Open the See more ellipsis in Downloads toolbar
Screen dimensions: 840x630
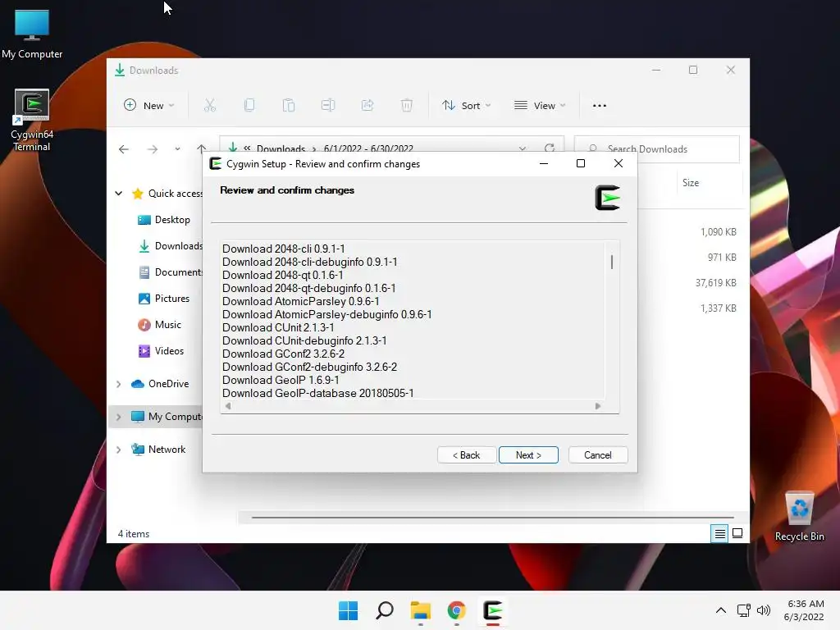coord(600,106)
